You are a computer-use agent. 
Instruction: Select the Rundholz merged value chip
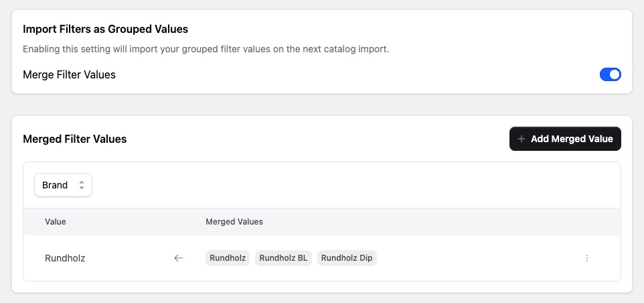click(228, 258)
